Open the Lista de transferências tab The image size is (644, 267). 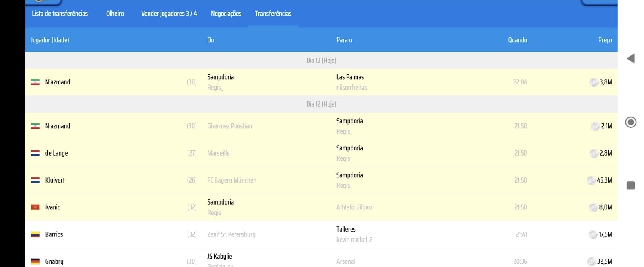[x=60, y=14]
